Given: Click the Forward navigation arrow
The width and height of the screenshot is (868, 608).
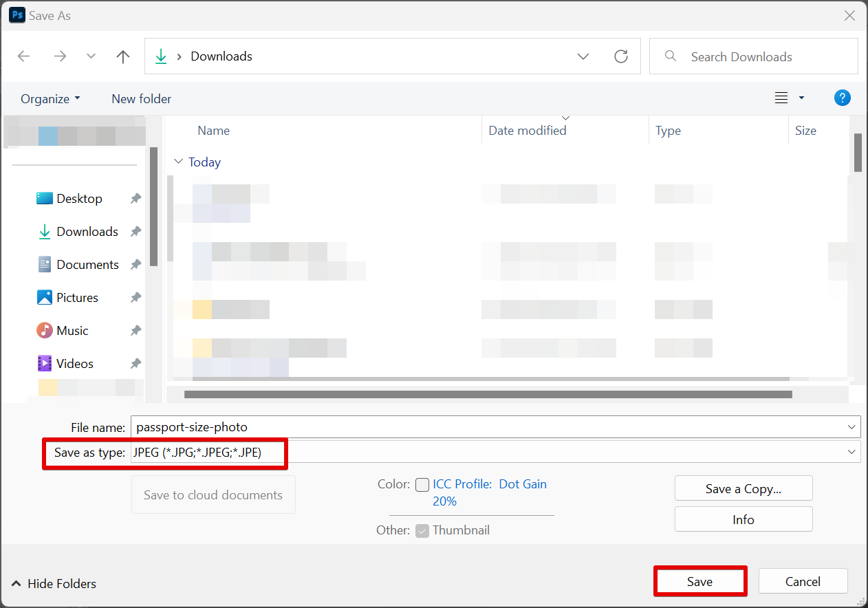Looking at the screenshot, I should [60, 56].
